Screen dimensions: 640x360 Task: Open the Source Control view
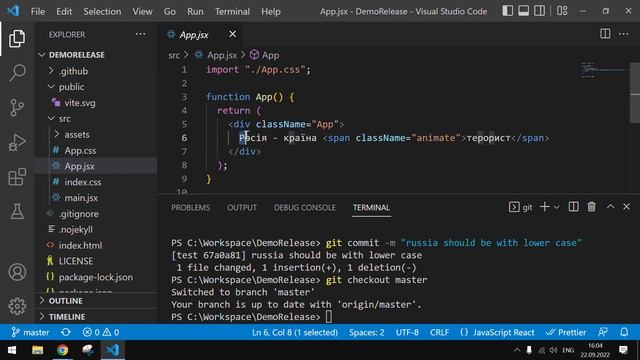pos(17,108)
